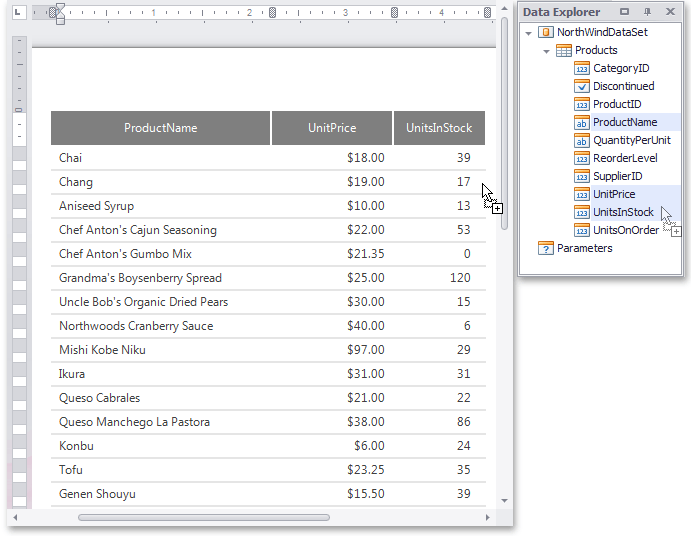This screenshot has height=536, width=695.
Task: Click the 120 units in stock cell
Action: click(x=439, y=278)
